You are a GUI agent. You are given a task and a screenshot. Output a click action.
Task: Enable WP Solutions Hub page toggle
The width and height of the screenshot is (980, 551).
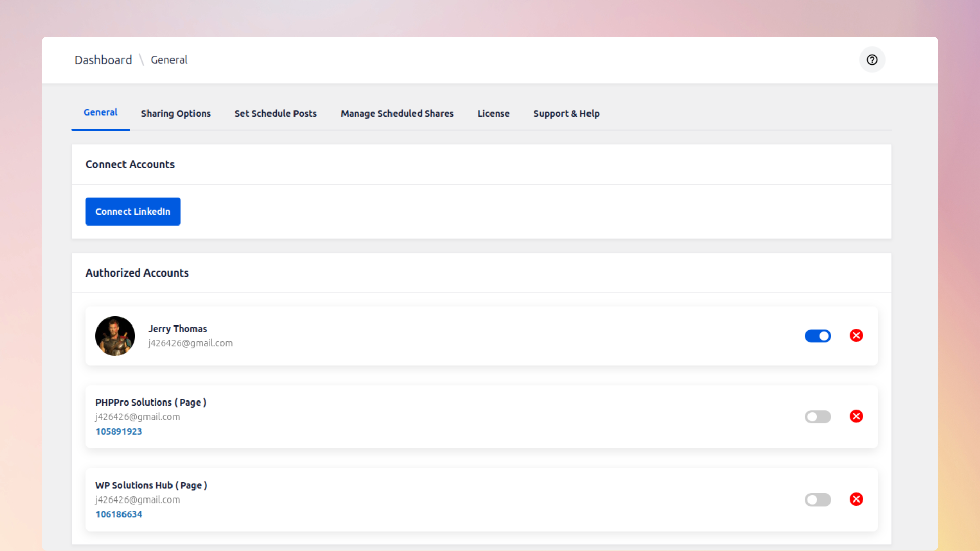pyautogui.click(x=818, y=499)
